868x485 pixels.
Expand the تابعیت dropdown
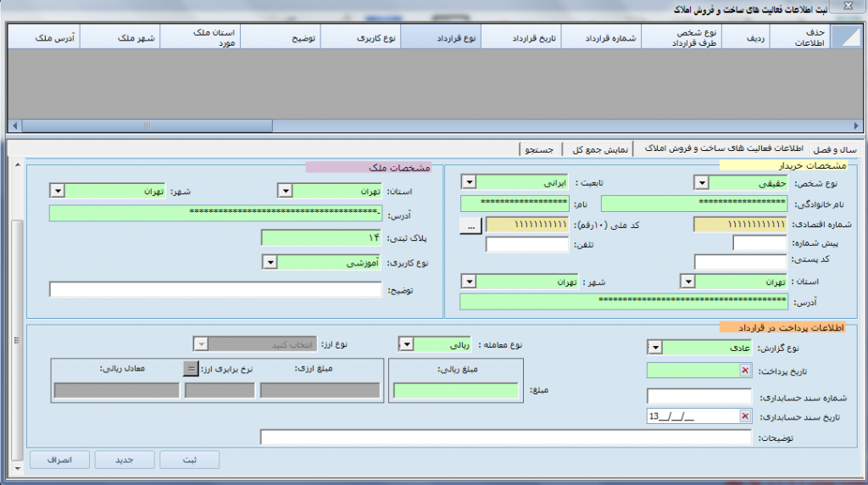point(468,182)
